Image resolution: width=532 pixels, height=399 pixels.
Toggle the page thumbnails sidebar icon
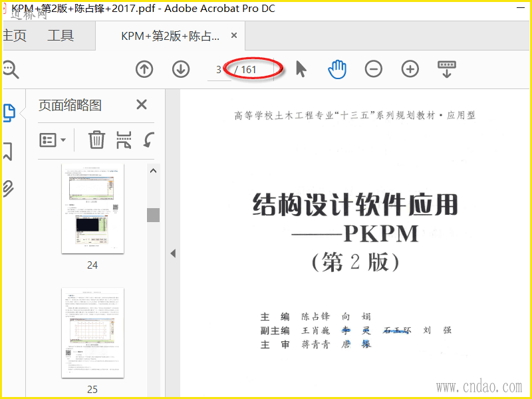[x=9, y=112]
